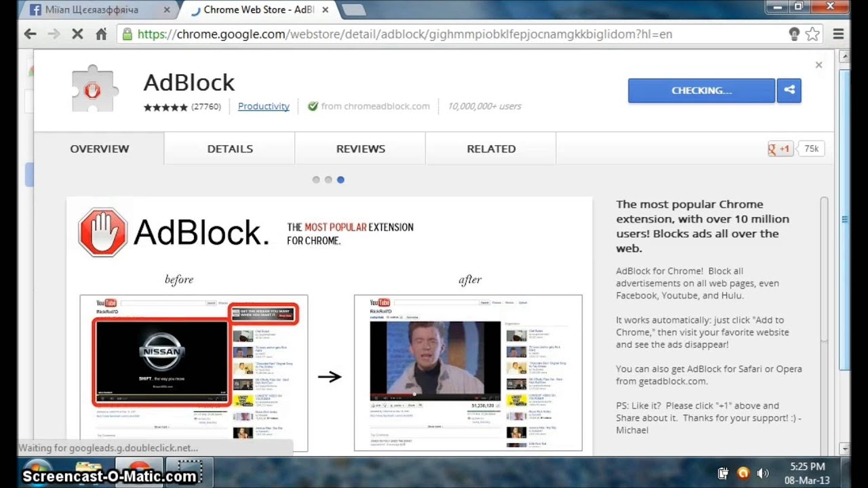Click the "10,000,000+ users" text
Screen dimensions: 868x488
click(484, 106)
